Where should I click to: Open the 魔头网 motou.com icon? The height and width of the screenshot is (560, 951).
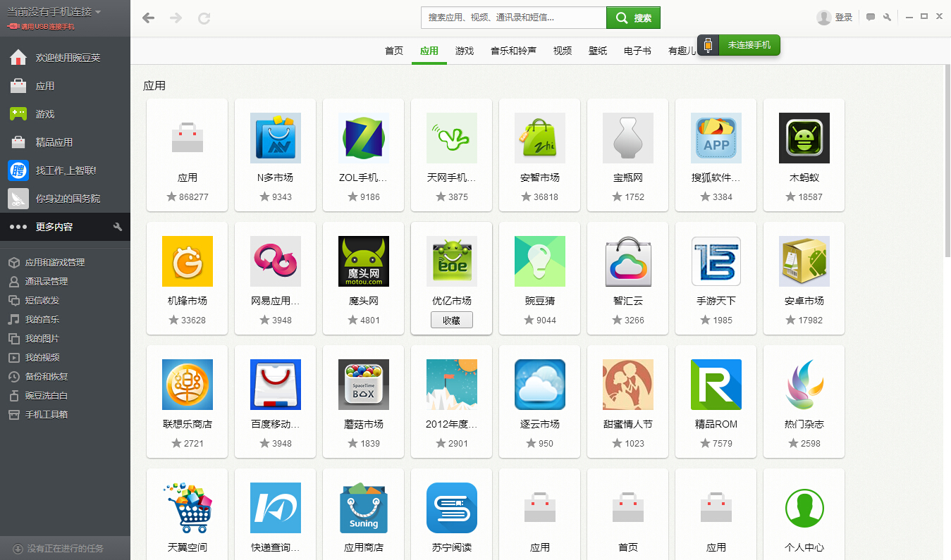(x=363, y=261)
